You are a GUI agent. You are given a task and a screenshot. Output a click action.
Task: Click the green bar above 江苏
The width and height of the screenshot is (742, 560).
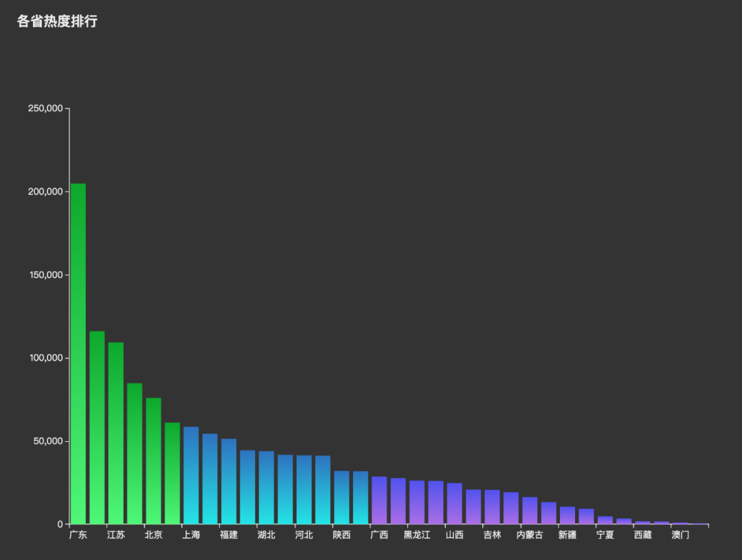[x=116, y=433]
